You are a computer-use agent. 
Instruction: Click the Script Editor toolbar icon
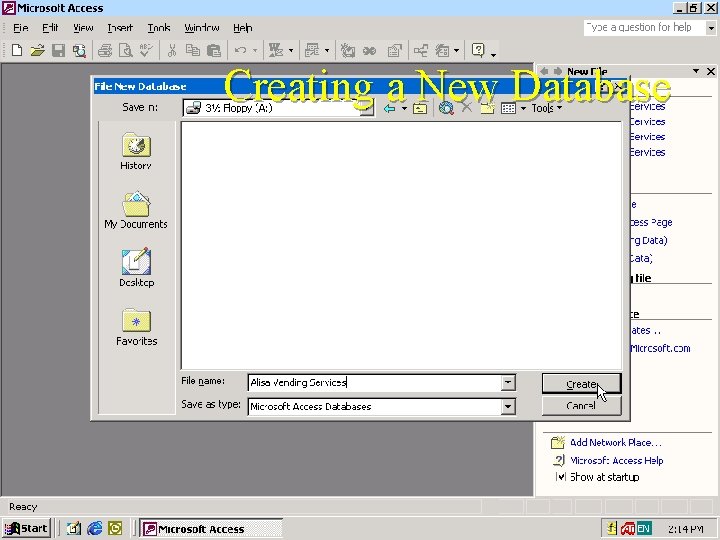point(369,50)
